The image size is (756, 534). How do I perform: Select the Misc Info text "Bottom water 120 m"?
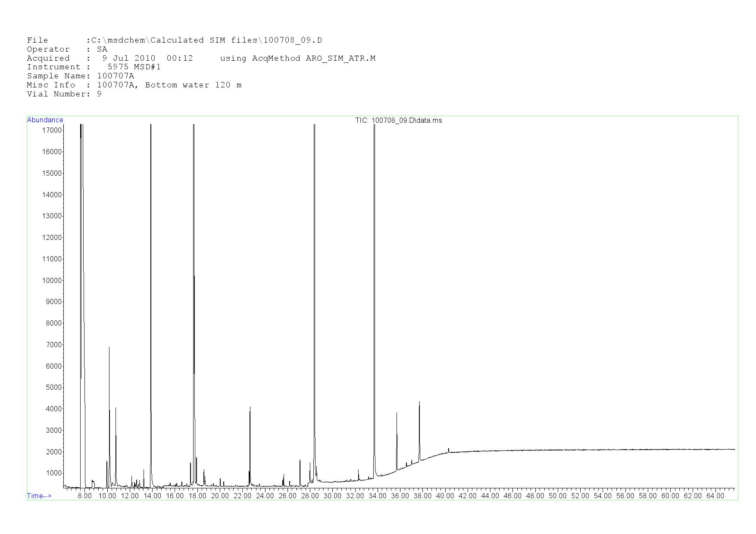[193, 85]
